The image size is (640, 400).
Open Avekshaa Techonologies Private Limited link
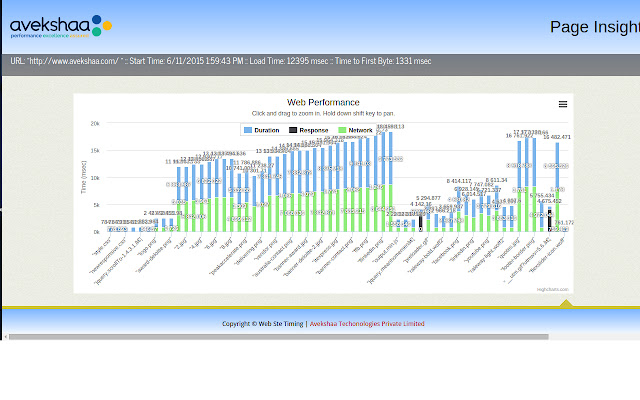[367, 324]
